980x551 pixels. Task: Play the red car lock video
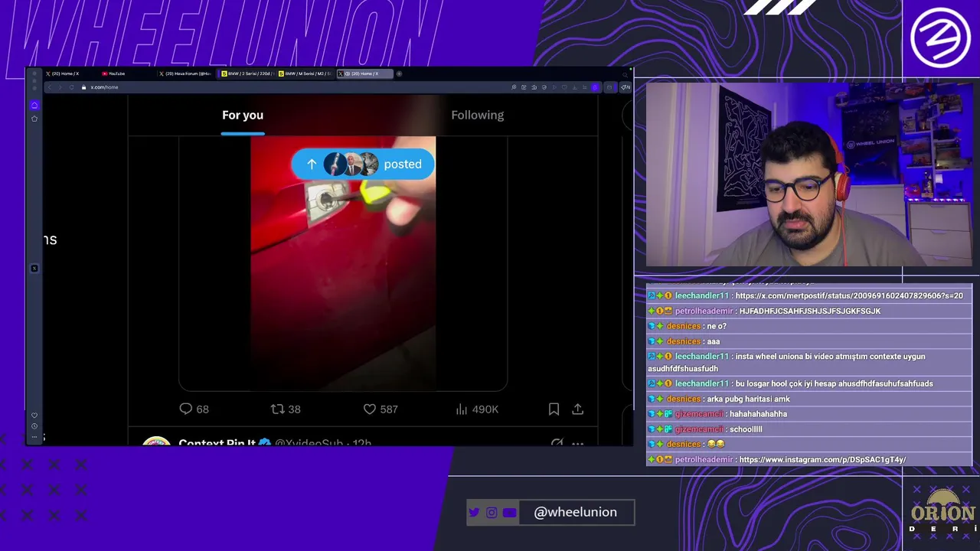(x=343, y=263)
